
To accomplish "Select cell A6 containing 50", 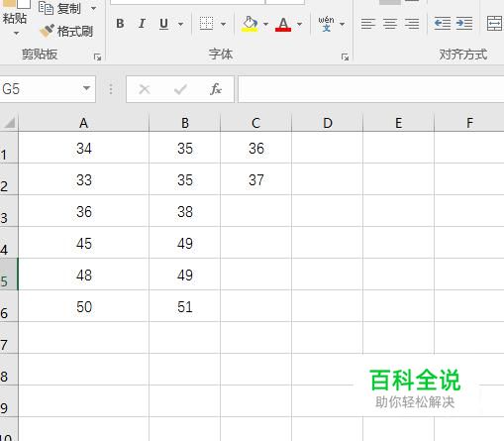I will tap(84, 306).
